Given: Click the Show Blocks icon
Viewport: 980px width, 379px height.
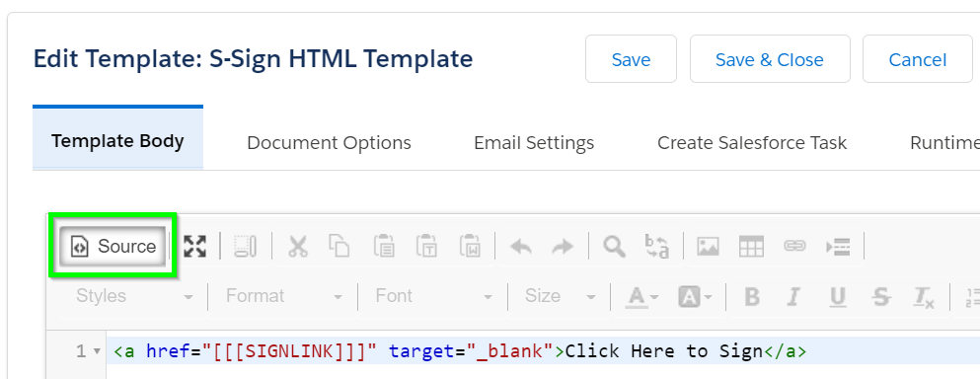Looking at the screenshot, I should tap(245, 247).
